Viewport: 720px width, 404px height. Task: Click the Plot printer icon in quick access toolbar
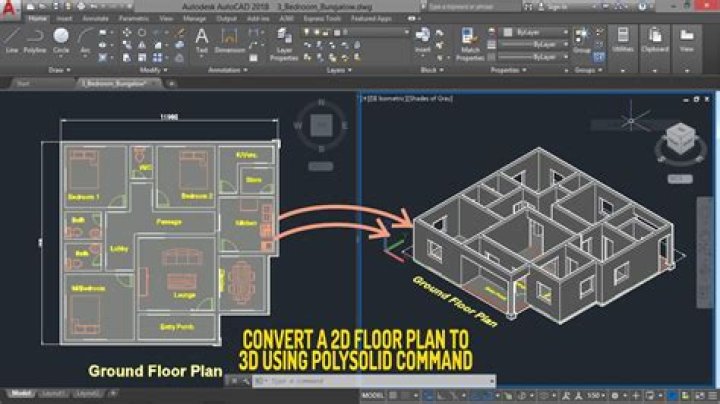(81, 6)
